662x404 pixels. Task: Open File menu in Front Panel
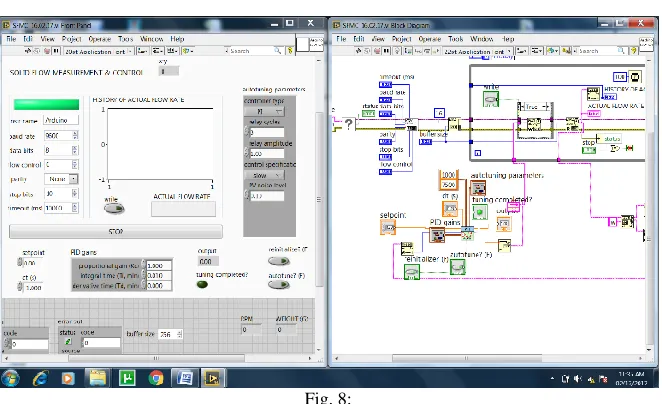click(11, 39)
